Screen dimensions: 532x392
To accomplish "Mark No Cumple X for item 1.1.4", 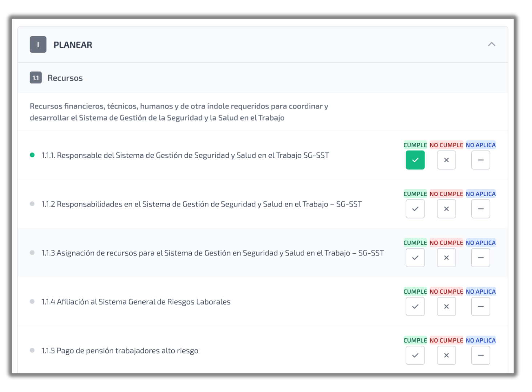I will click(x=446, y=307).
